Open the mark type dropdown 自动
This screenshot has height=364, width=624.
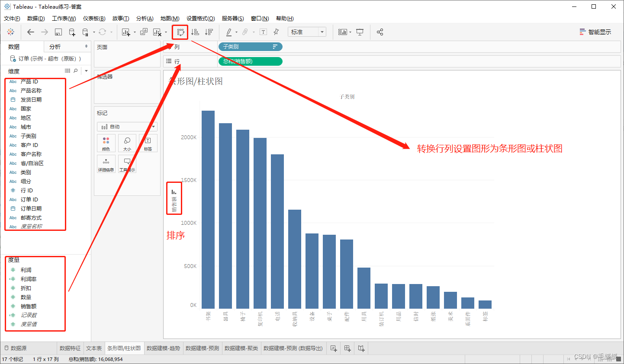(127, 127)
